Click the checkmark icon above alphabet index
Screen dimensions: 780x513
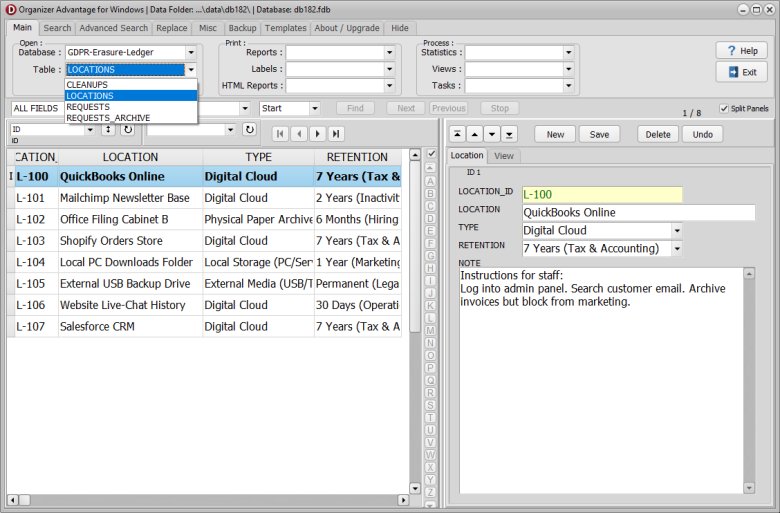431,154
